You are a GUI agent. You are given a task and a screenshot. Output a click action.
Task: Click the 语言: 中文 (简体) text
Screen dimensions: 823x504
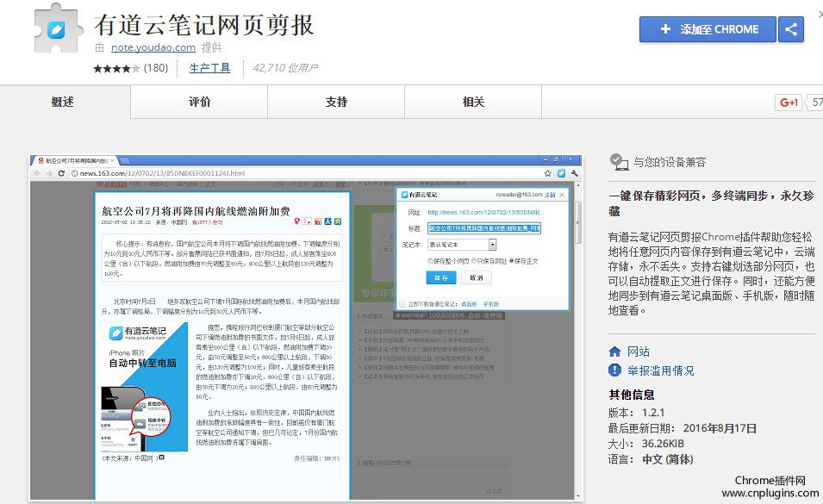tap(651, 459)
